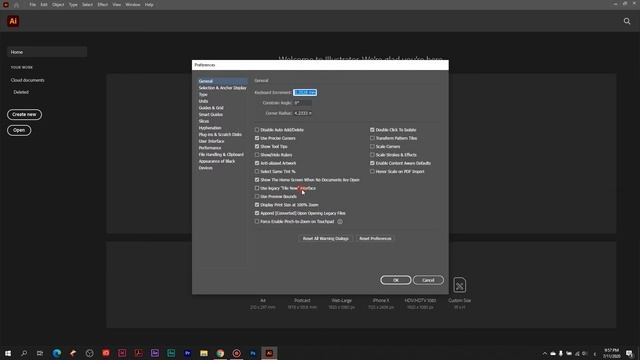Toggle Show Tool Tips checkbox
The height and width of the screenshot is (360, 640).
[257, 146]
